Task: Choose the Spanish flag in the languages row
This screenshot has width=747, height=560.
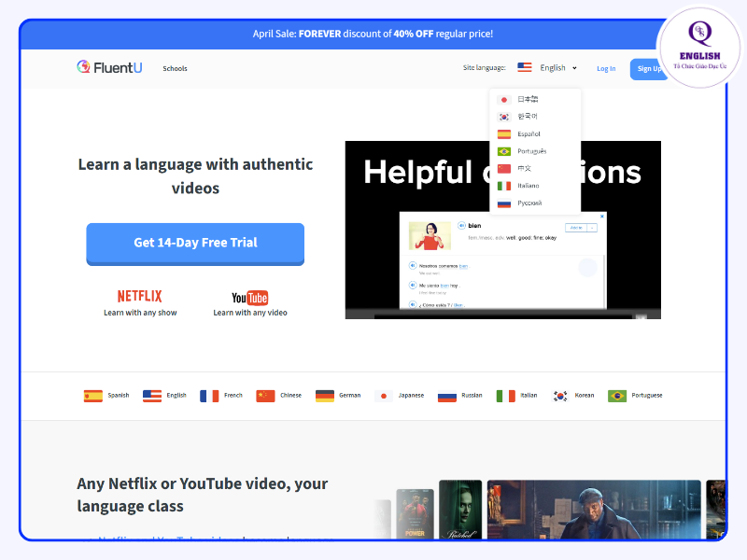Action: pos(92,396)
